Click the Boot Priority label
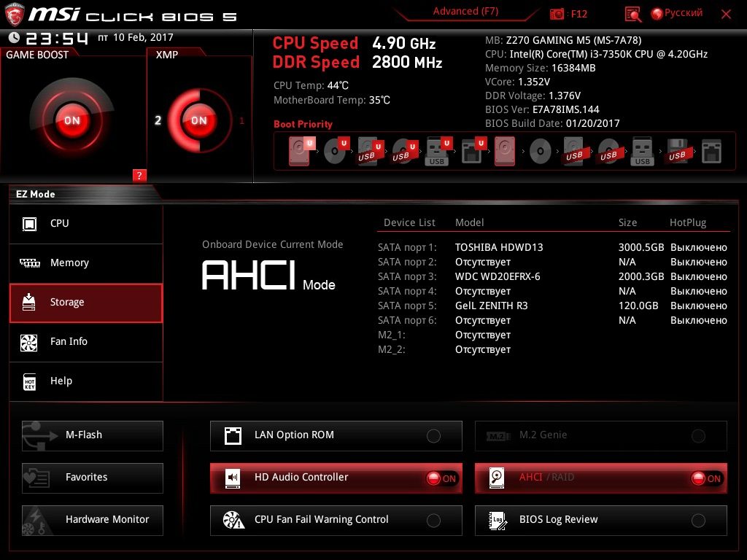The image size is (747, 560). click(303, 124)
